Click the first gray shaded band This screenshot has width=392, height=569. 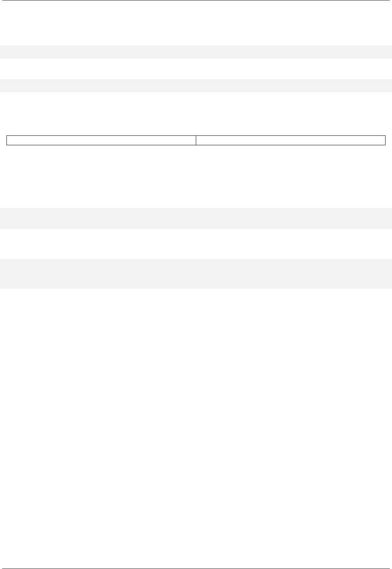[x=196, y=52]
